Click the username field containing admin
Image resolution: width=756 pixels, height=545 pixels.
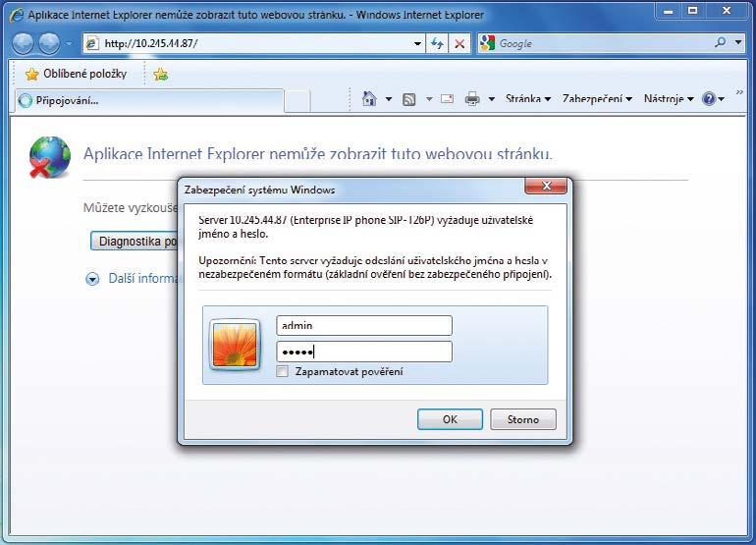pyautogui.click(x=364, y=326)
